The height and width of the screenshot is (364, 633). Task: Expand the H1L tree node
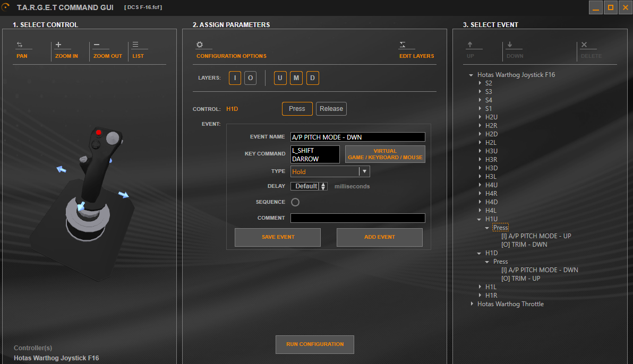(x=480, y=287)
